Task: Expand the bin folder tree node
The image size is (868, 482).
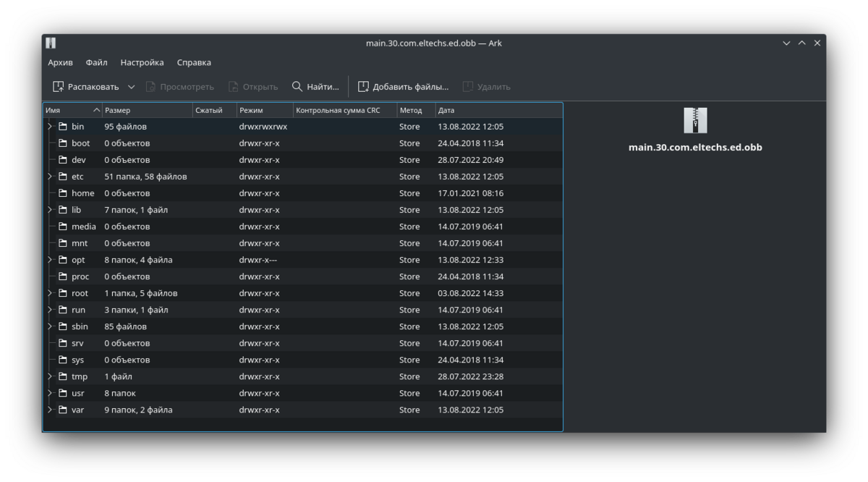Action: click(x=50, y=127)
